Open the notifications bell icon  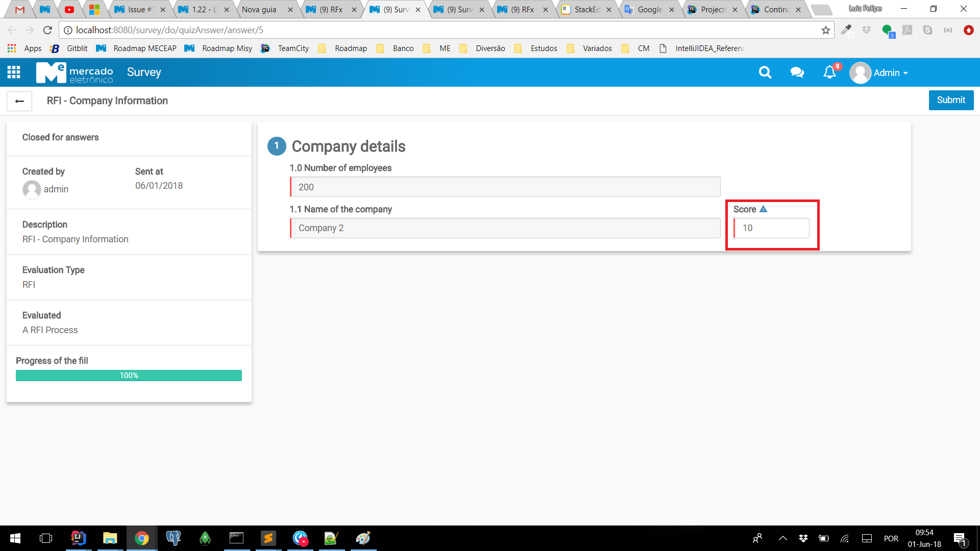pyautogui.click(x=829, y=72)
